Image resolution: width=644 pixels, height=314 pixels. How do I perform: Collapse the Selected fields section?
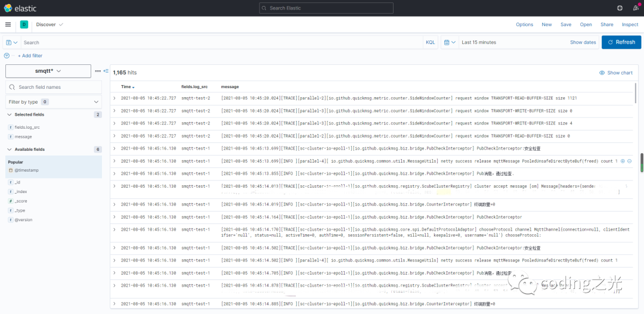click(x=10, y=114)
